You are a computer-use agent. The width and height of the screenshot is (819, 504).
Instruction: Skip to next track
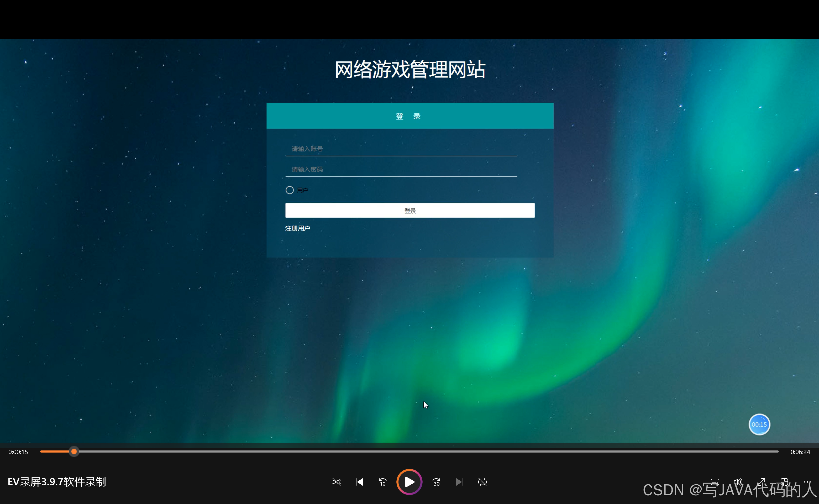tap(459, 482)
